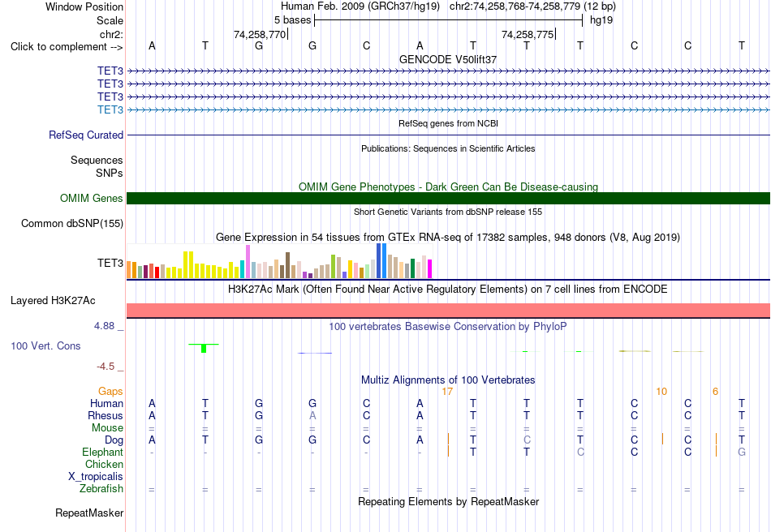Open 'Publications: Sequences in Scientific Articles' title
The height and width of the screenshot is (532, 771).
(448, 149)
